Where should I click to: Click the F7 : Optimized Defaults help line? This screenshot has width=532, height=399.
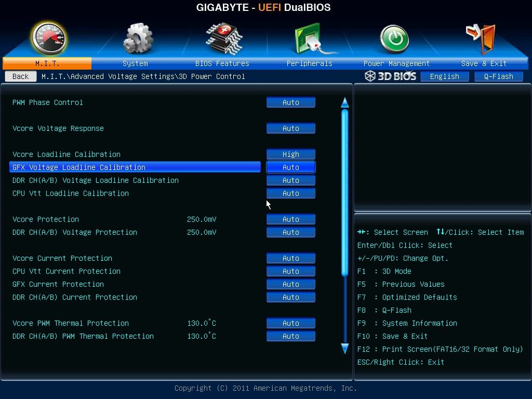click(x=407, y=297)
